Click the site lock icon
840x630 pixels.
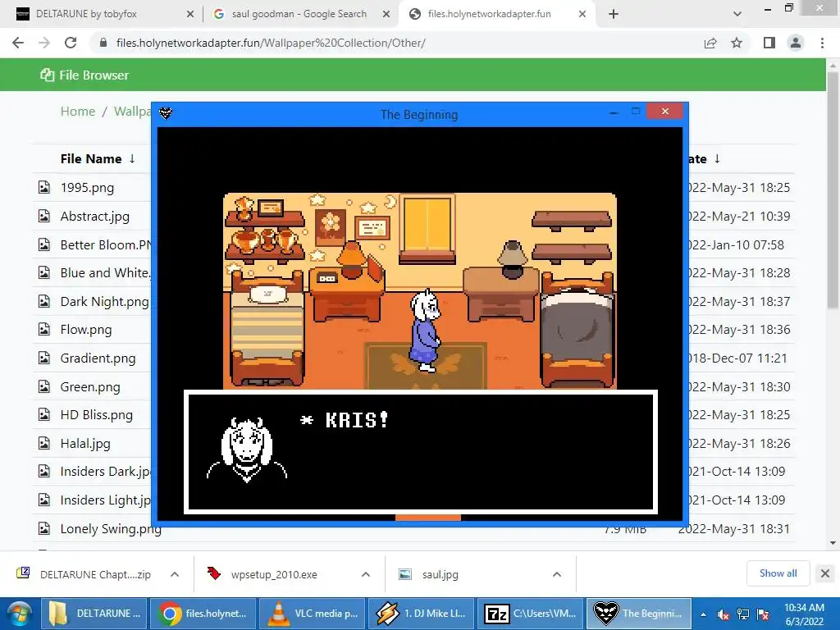pos(103,43)
